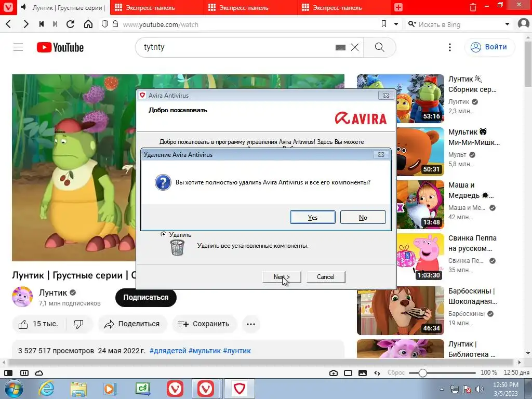Click the padlock site info icon
532x399 pixels.
point(115,24)
